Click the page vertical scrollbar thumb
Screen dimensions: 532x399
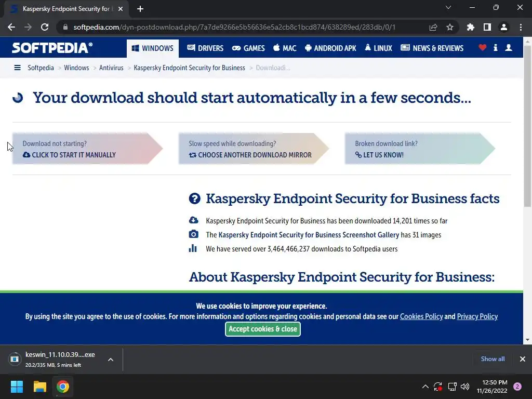(527, 126)
